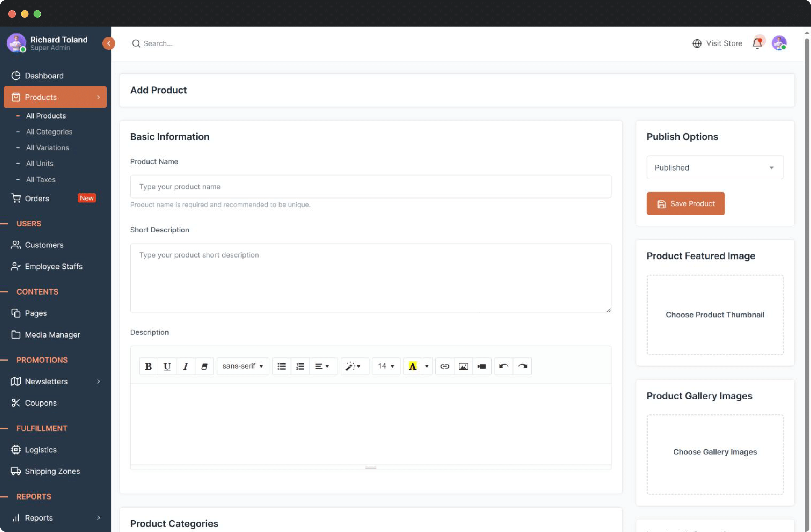Click the Undo icon in description toolbar
811x532 pixels.
click(503, 366)
